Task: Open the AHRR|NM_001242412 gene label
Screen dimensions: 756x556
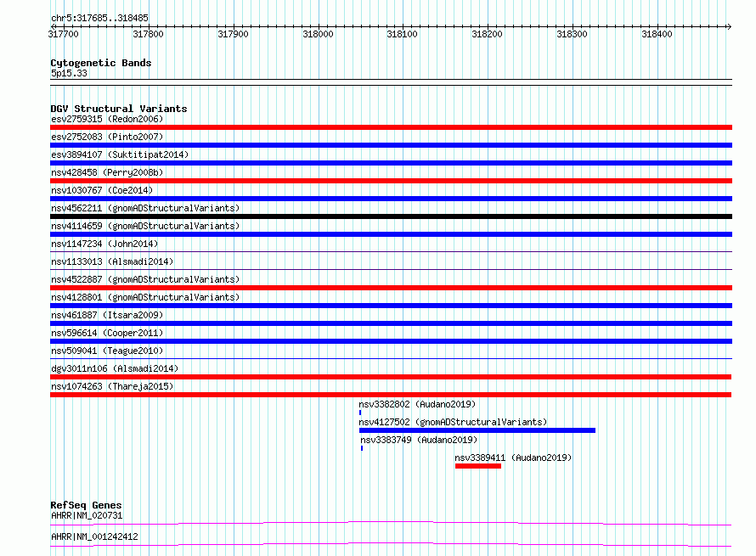Action: pos(94,536)
